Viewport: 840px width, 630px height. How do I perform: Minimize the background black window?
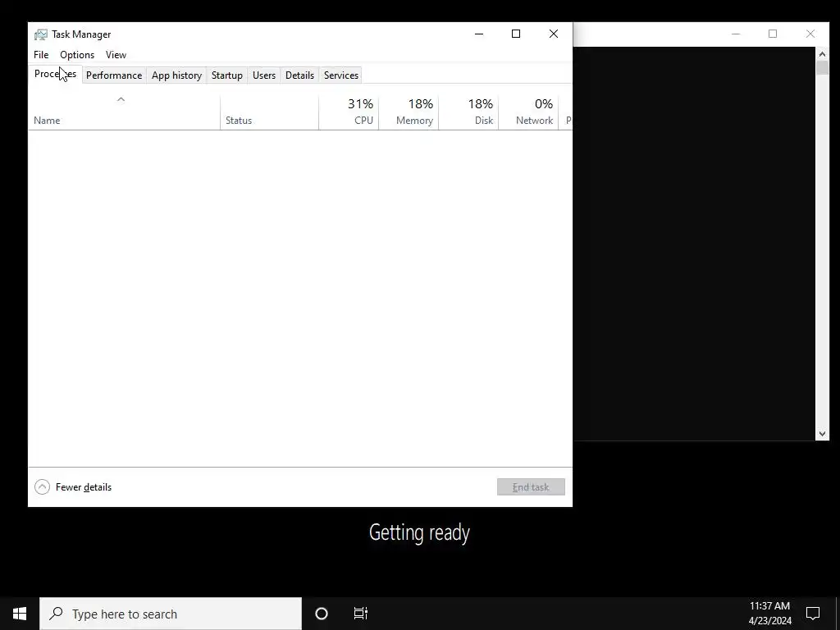[x=736, y=34]
